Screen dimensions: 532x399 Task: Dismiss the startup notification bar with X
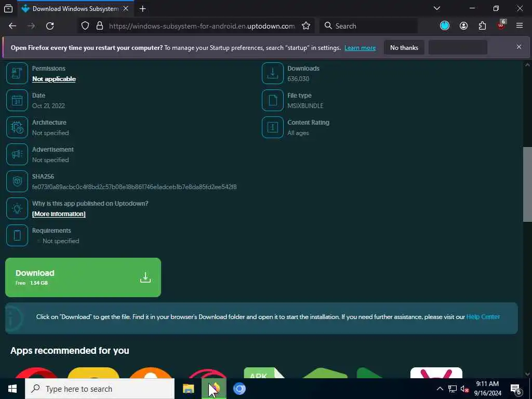(x=519, y=47)
